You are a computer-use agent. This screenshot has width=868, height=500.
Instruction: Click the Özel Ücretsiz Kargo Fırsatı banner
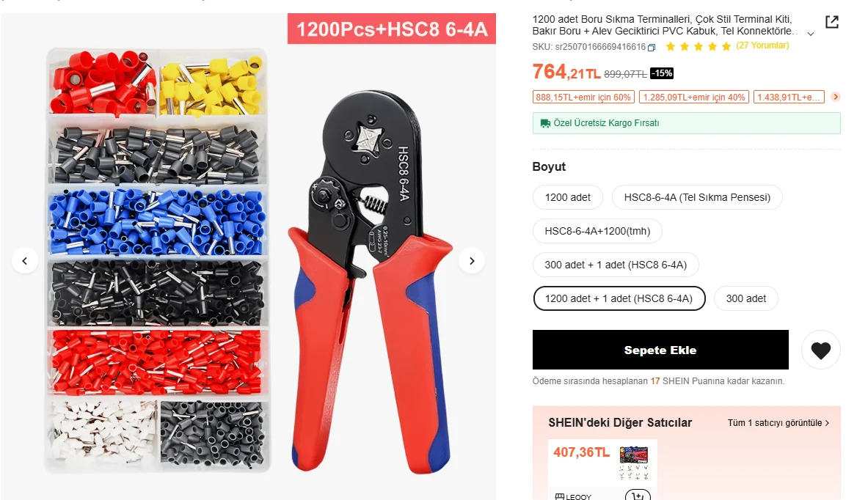(x=687, y=123)
